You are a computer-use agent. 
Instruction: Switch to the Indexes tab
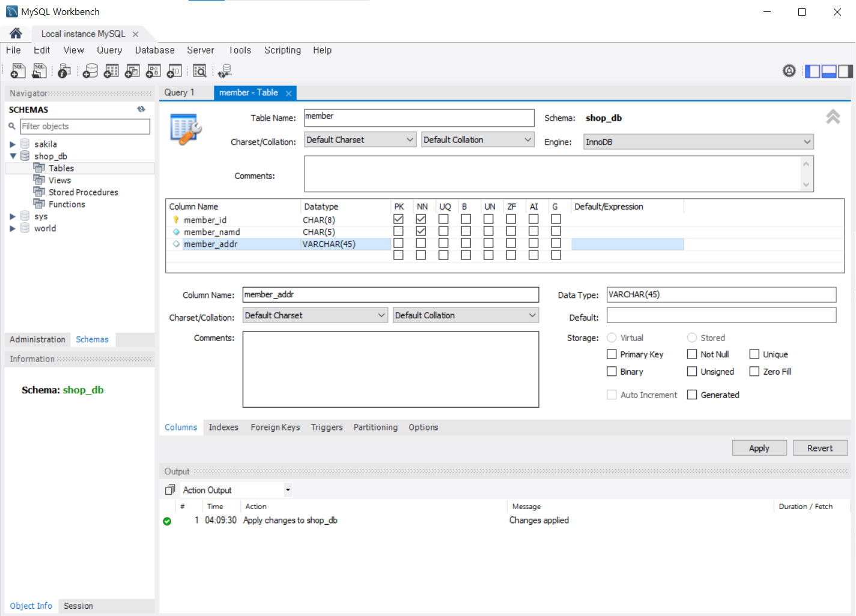click(x=223, y=427)
